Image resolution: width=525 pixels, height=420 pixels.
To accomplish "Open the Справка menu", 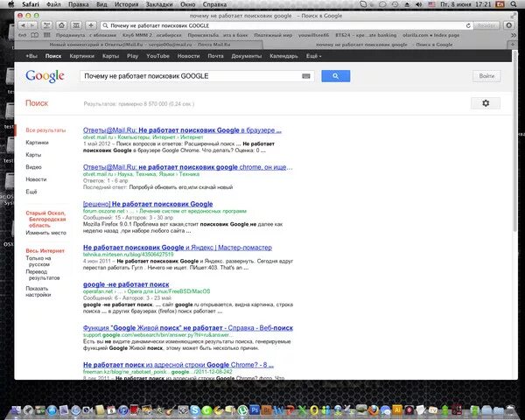I will [x=214, y=4].
